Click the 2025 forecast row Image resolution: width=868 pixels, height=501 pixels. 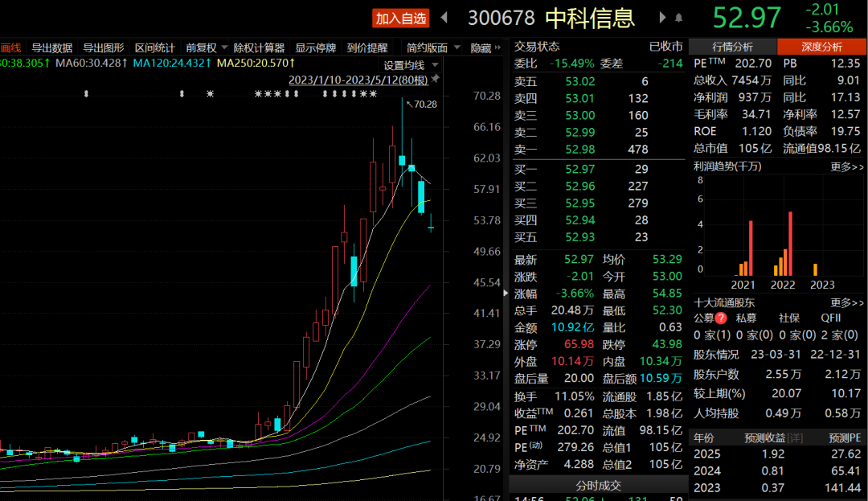(x=777, y=454)
